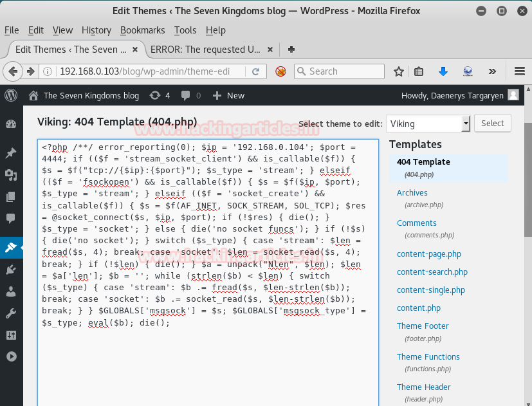Click in the 404.php code editor
The height and width of the screenshot is (406, 532).
coord(208,272)
